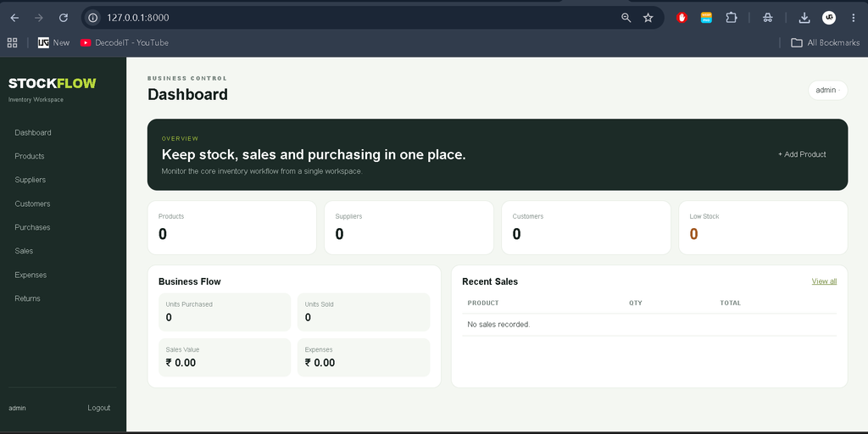Click the STOCKFLOW logo

(52, 83)
